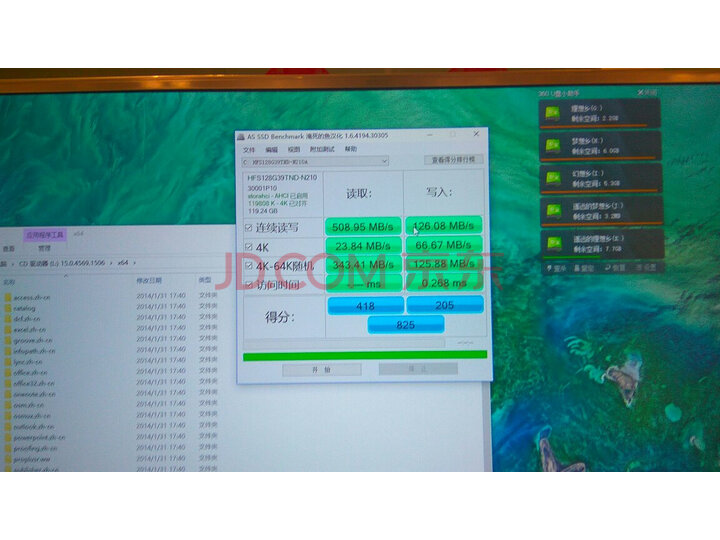Expand breadcrumb chevron after x64 in Explorer

pos(135,263)
